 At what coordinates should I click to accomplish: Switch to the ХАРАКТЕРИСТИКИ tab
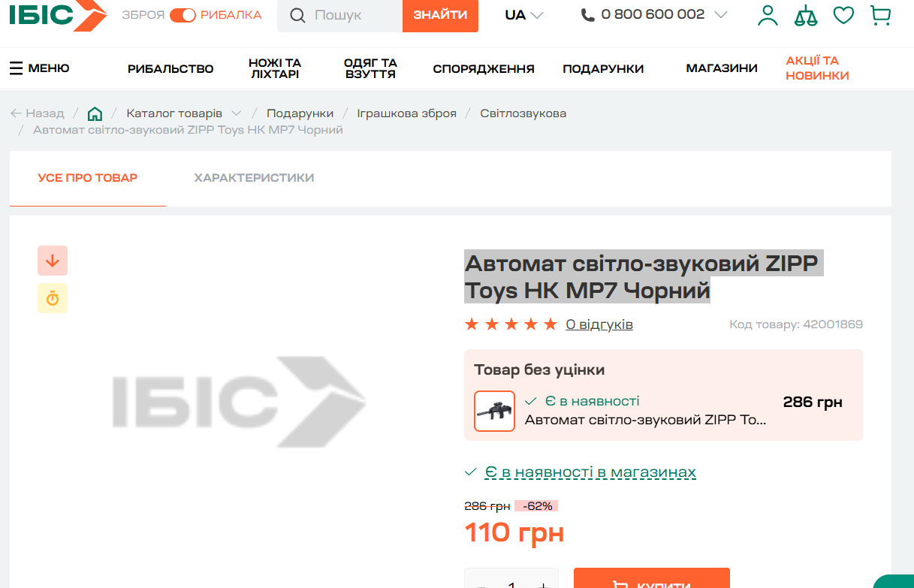(x=254, y=178)
